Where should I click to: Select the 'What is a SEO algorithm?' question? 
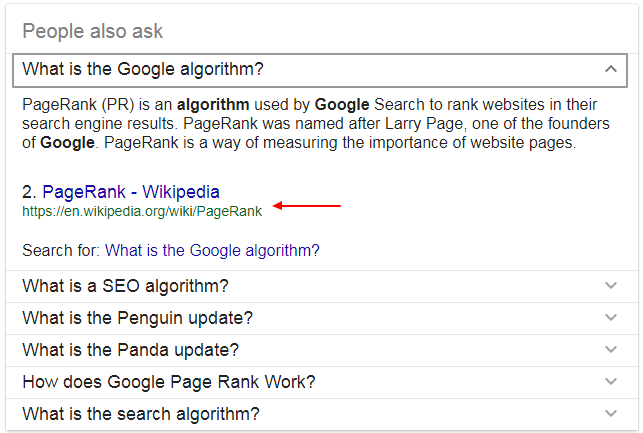click(126, 286)
